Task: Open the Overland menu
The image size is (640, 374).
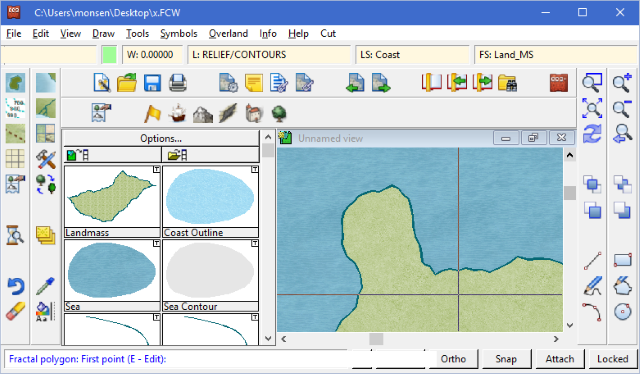Action: click(x=228, y=33)
